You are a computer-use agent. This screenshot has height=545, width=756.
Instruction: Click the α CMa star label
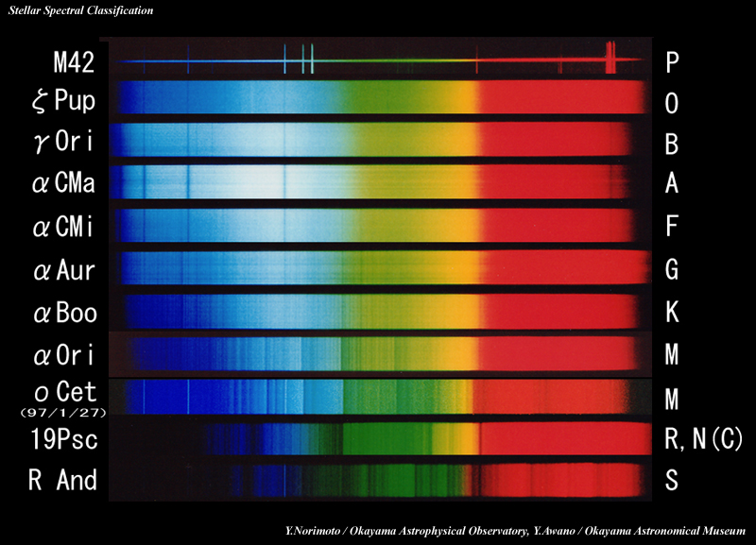(x=63, y=183)
